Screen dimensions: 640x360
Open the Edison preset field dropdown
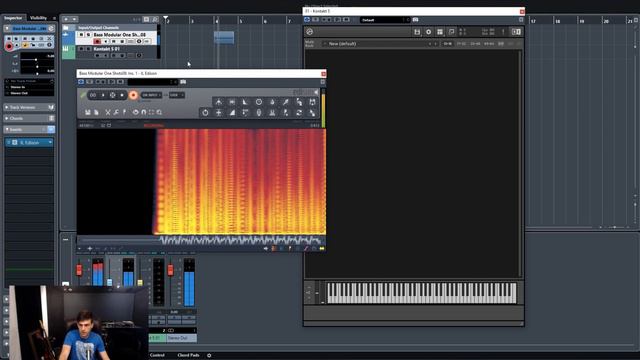153,82
